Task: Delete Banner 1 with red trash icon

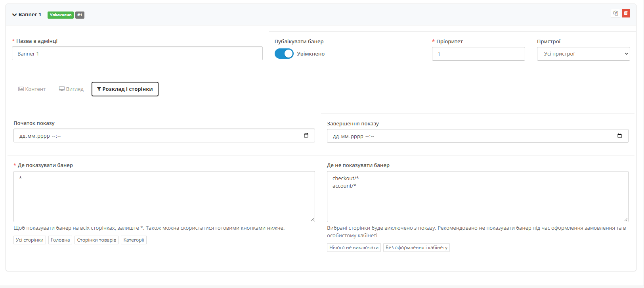Action: point(626,13)
